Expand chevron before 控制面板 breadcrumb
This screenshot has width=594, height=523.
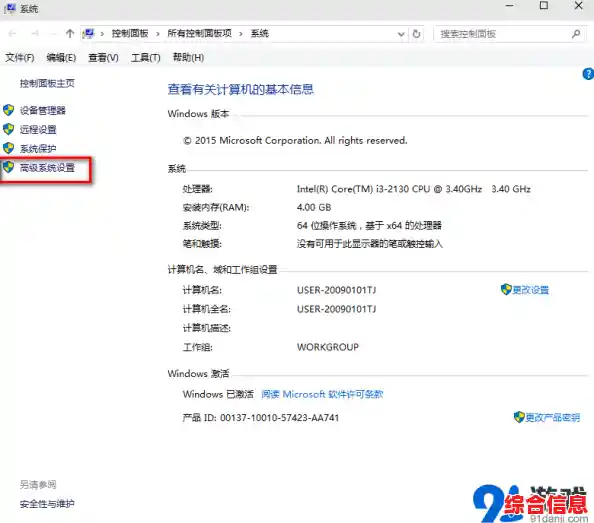[102, 34]
